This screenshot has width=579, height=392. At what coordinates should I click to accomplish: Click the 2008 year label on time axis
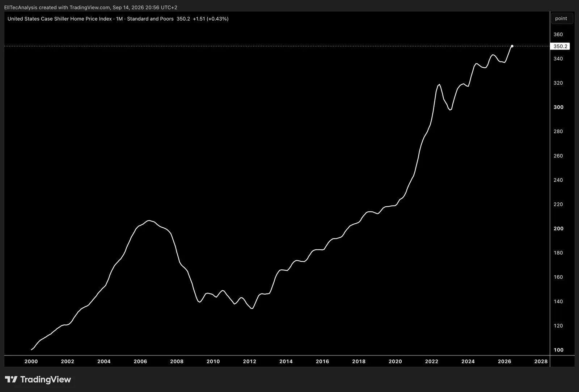click(177, 361)
